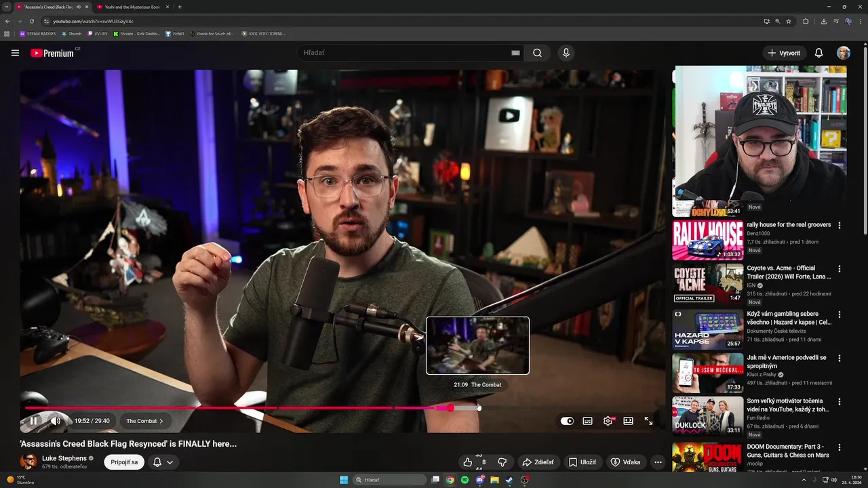
Task: Open the account avatar menu
Action: point(844,53)
